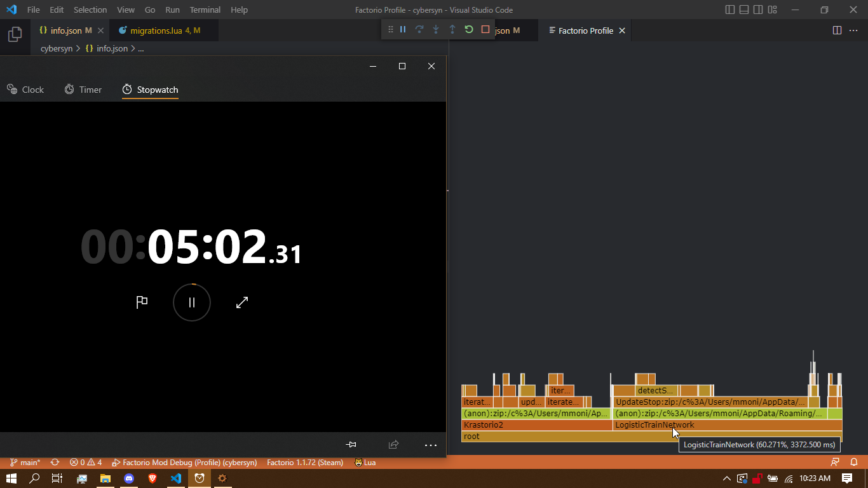Click Factorio Mod Debug status bar item

pos(184,463)
